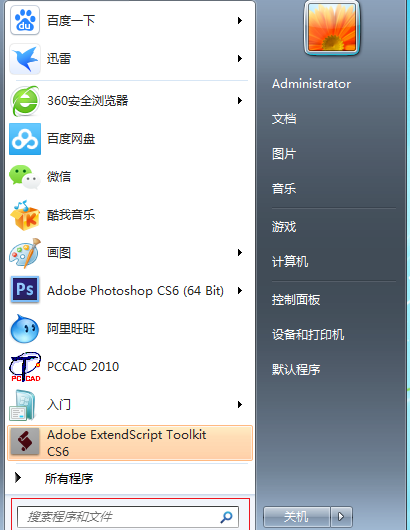This screenshot has width=410, height=530.
Task: Open the Getting Started (入门) icon
Action: [22, 405]
